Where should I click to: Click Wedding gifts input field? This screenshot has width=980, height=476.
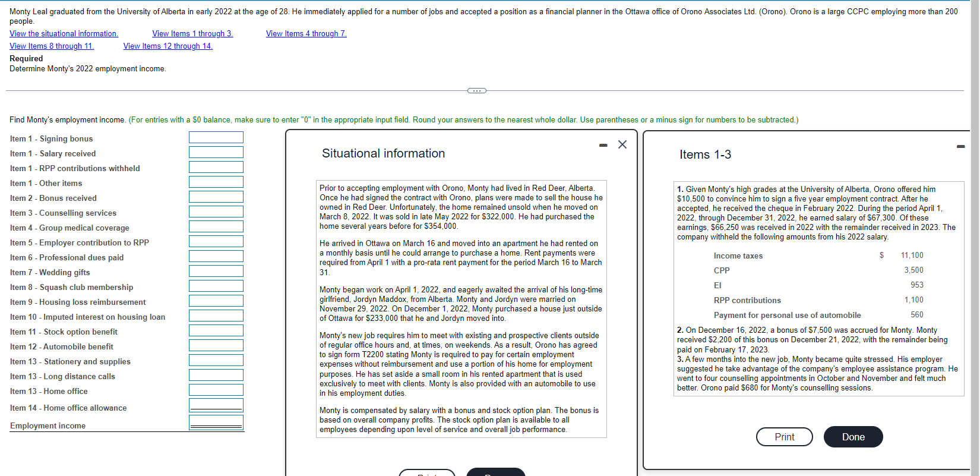point(216,271)
